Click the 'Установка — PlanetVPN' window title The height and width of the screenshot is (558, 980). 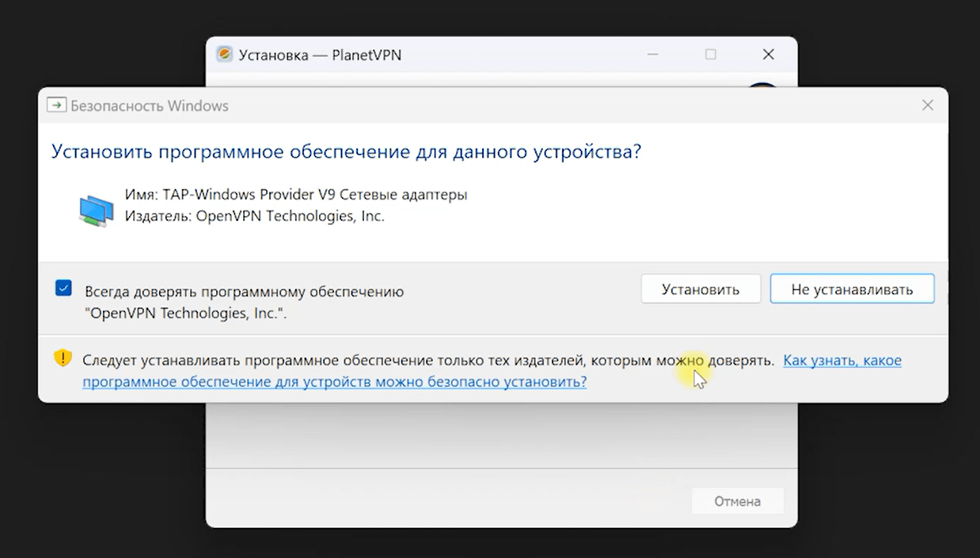[320, 55]
